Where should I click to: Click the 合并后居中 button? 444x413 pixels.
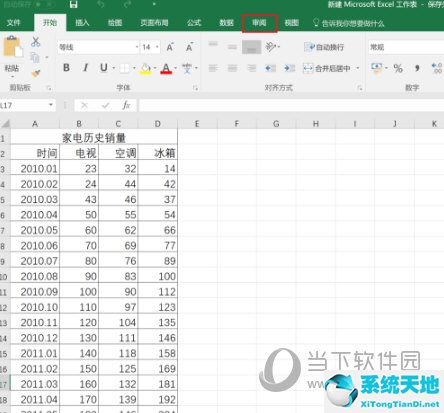[327, 68]
